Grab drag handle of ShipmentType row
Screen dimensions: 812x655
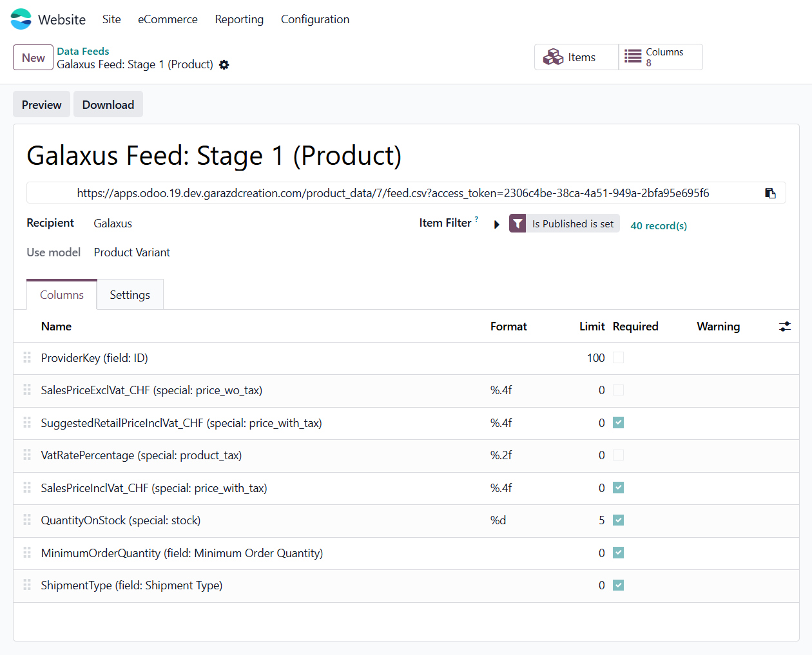[27, 585]
